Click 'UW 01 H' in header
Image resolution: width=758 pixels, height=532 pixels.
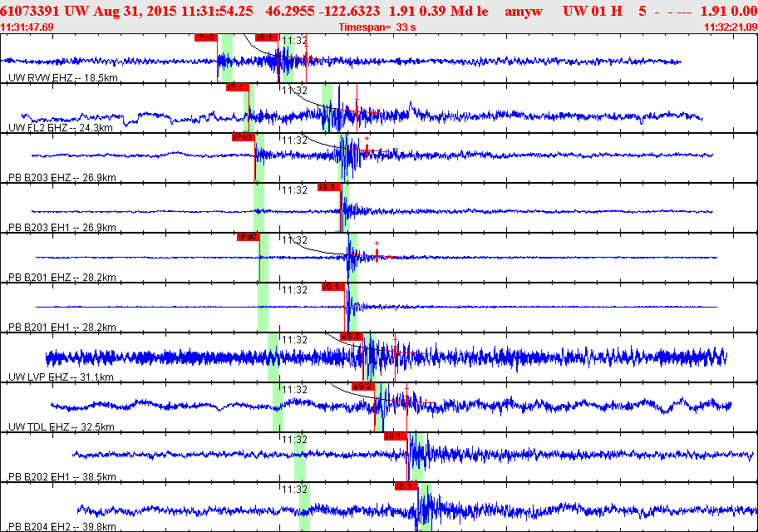(x=593, y=11)
